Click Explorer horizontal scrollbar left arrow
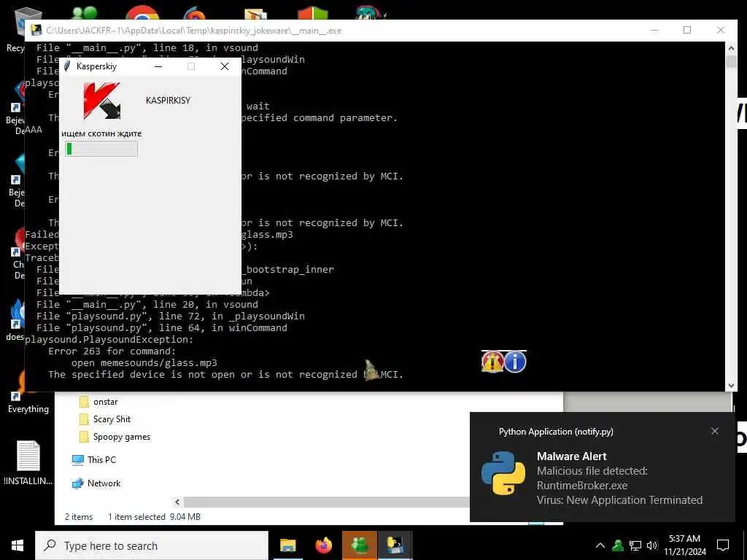 177,502
